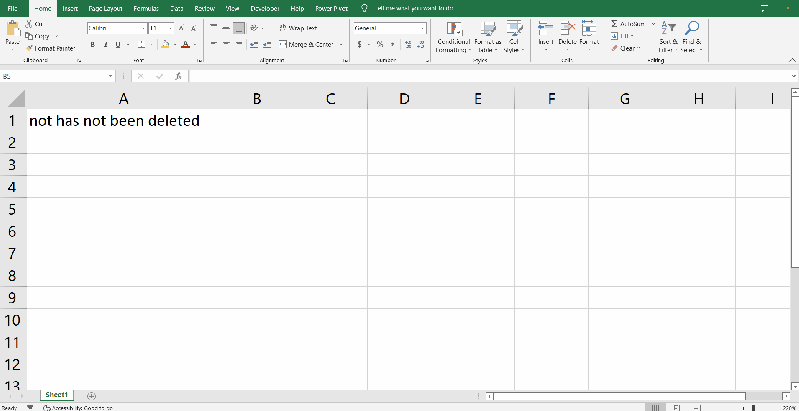Click the Delete cells icon
Image resolution: width=799 pixels, height=411 pixels.
(568, 30)
